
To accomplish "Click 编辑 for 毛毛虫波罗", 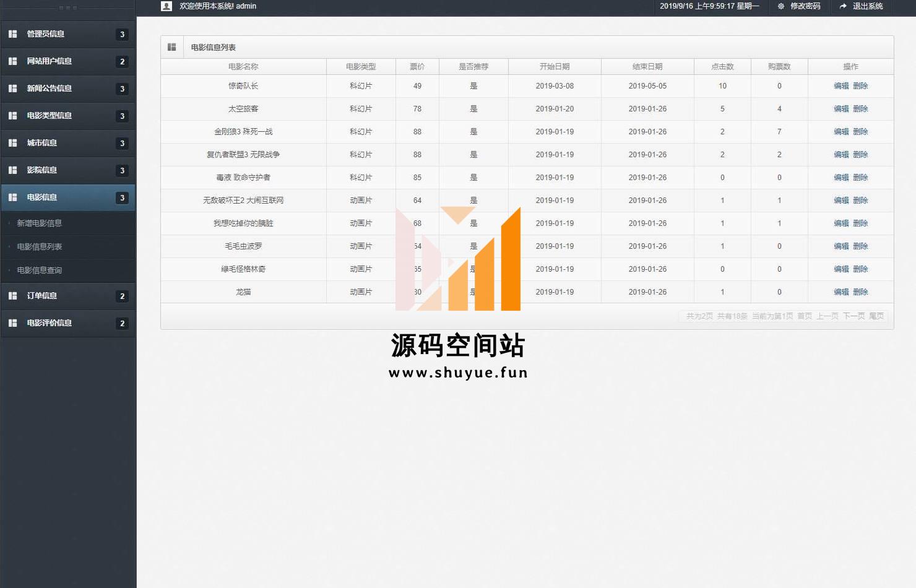I will coord(841,246).
